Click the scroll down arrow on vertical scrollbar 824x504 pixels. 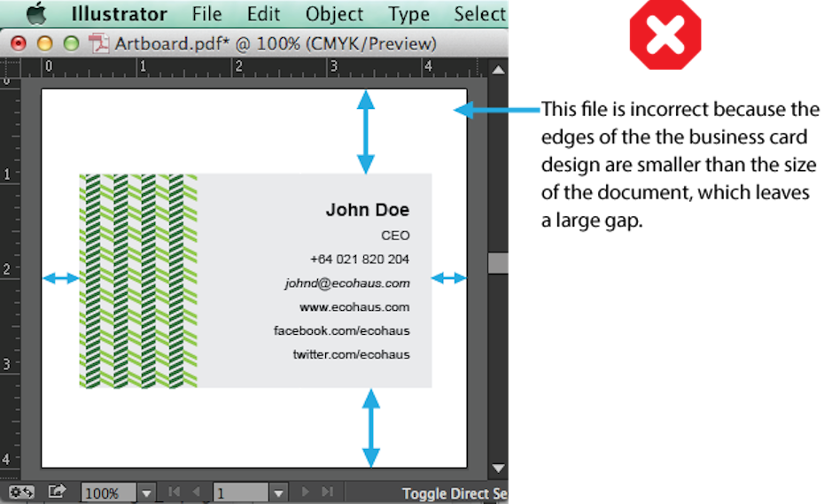[499, 468]
